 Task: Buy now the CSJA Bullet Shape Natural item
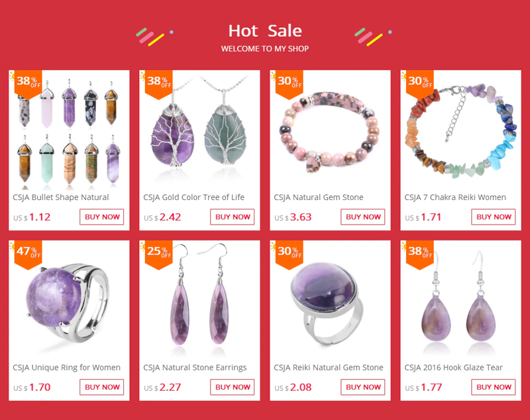click(102, 217)
